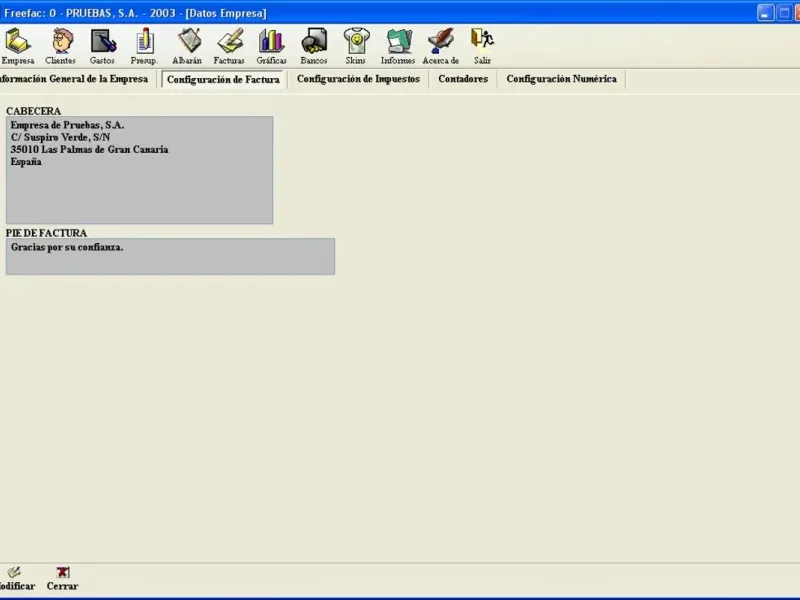Open the Gastos toolbar icon
This screenshot has height=600, width=800.
click(x=102, y=46)
